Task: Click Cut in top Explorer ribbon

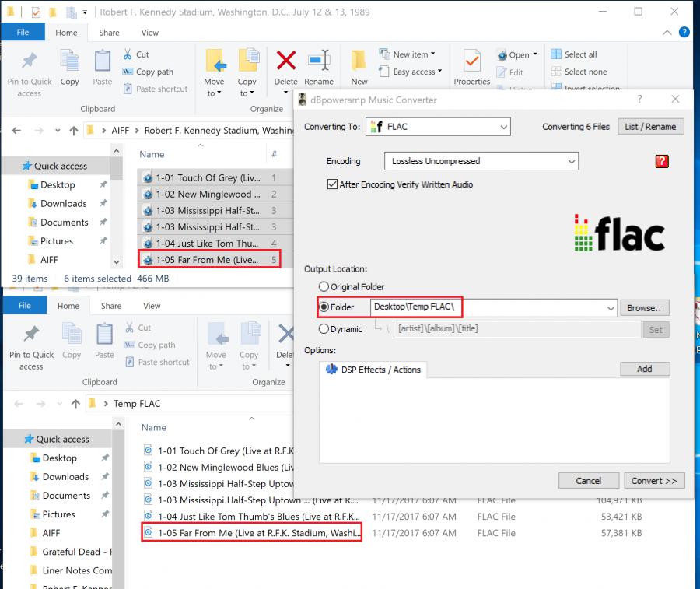Action: click(x=136, y=54)
